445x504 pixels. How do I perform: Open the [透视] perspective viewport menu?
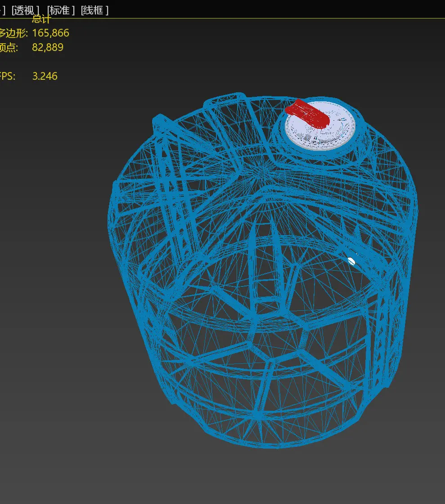25,10
